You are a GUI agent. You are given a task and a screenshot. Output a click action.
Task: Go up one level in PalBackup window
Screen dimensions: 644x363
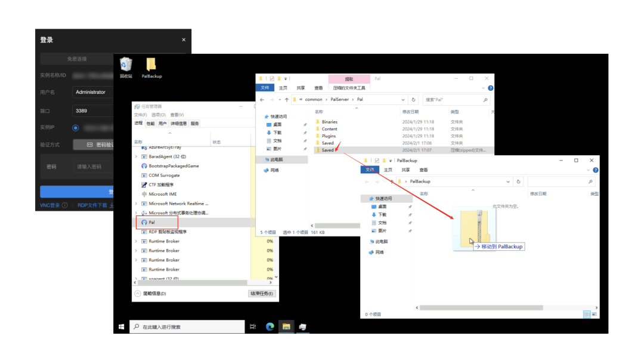point(392,181)
